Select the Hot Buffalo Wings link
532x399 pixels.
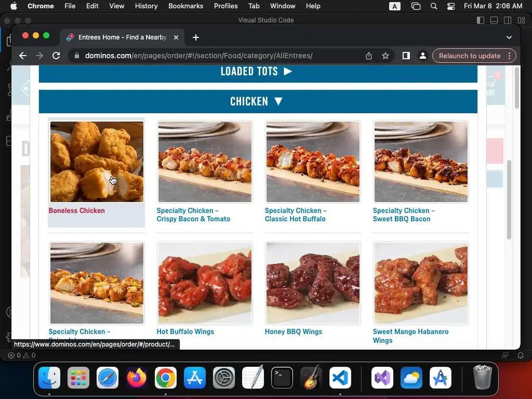[x=185, y=331]
